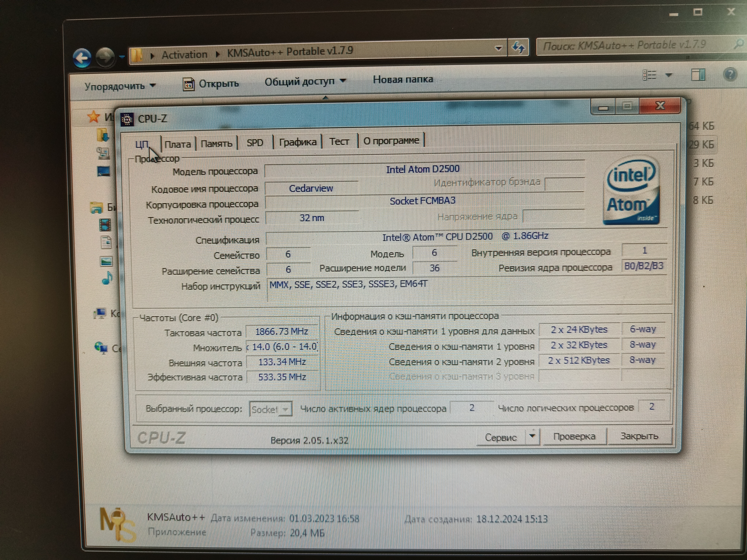Open the О программе tab
747x560 pixels.
click(391, 140)
